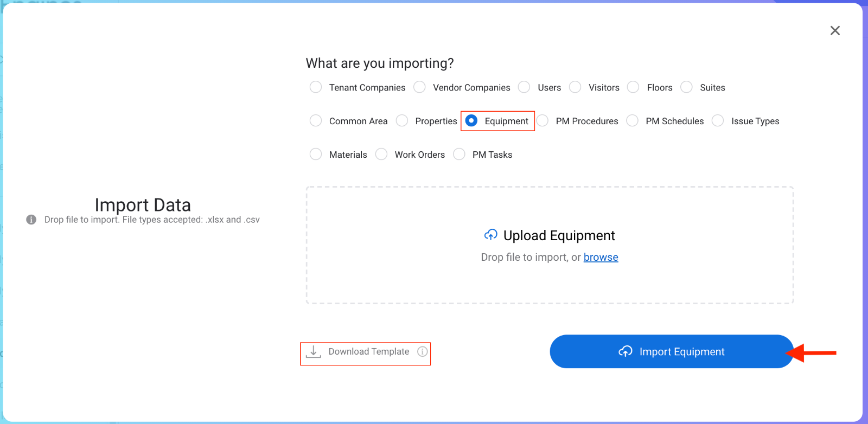868x424 pixels.
Task: Open the info icon next to Download Template
Action: pyautogui.click(x=423, y=351)
